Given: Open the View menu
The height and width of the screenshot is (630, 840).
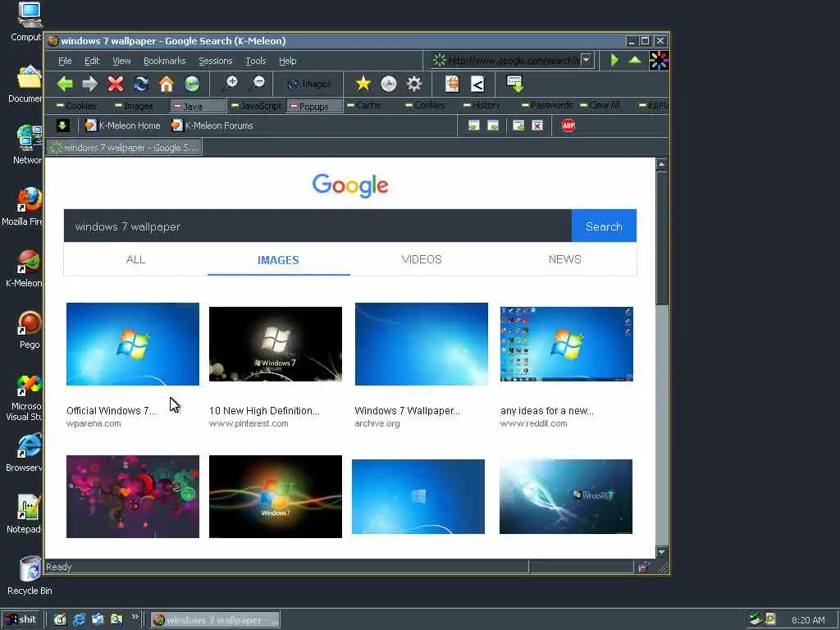Looking at the screenshot, I should (121, 61).
